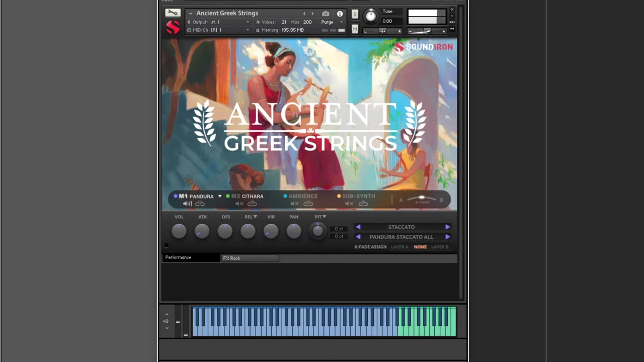The height and width of the screenshot is (362, 644).
Task: Click the ATK knob
Action: tap(202, 231)
